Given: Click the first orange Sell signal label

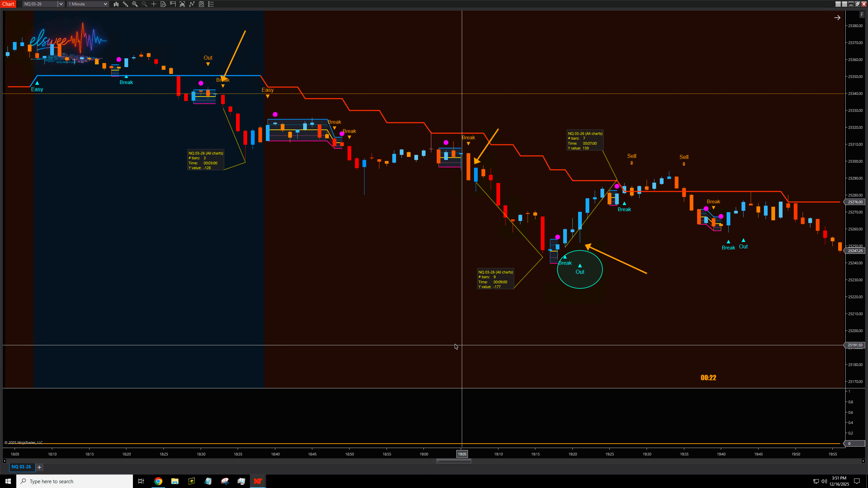Looking at the screenshot, I should (632, 156).
